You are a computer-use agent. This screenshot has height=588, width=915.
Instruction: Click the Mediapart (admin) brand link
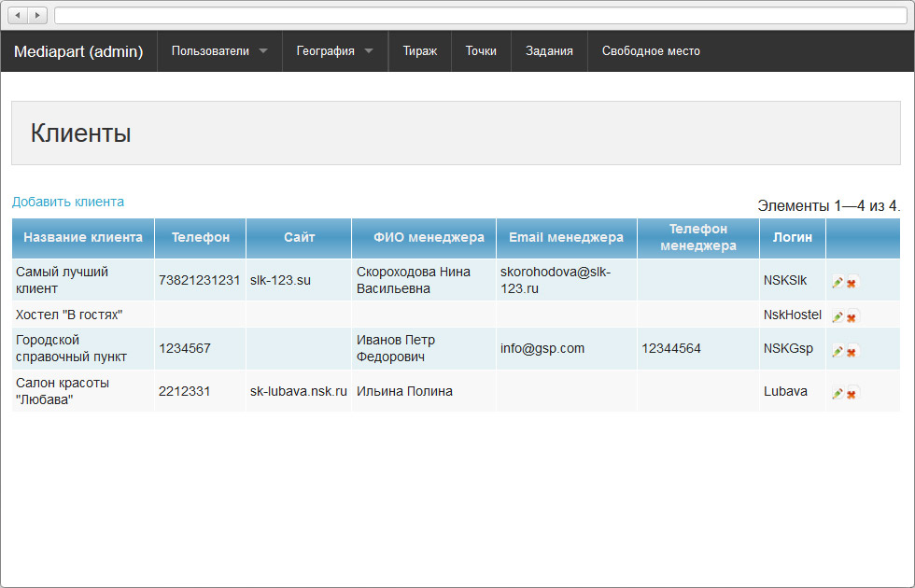click(78, 51)
